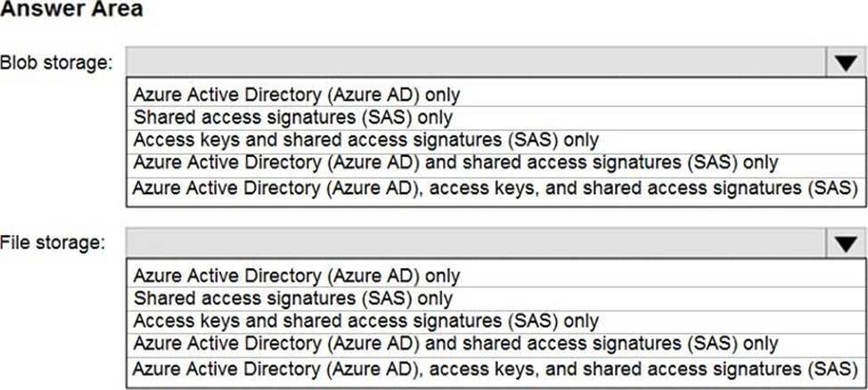868x390 pixels.
Task: Select Blob storage option Azure AD only
Action: point(297,93)
